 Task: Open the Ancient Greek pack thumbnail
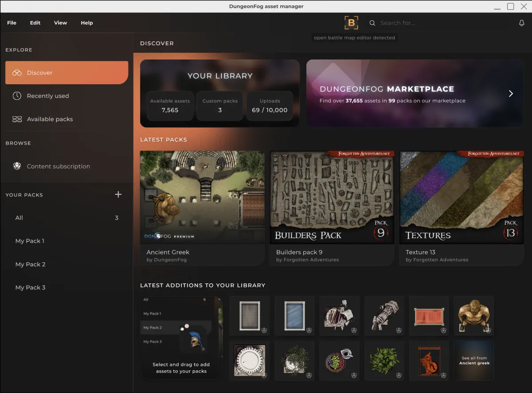202,197
